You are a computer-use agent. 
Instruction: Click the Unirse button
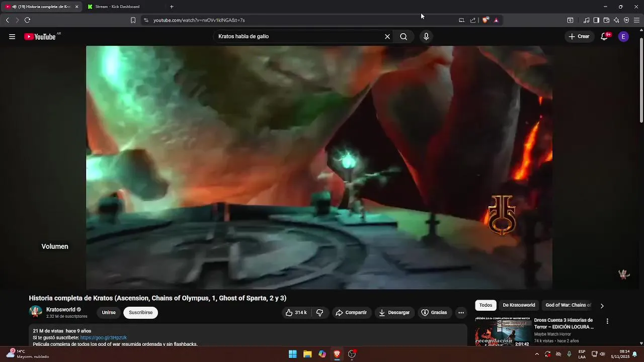click(109, 313)
